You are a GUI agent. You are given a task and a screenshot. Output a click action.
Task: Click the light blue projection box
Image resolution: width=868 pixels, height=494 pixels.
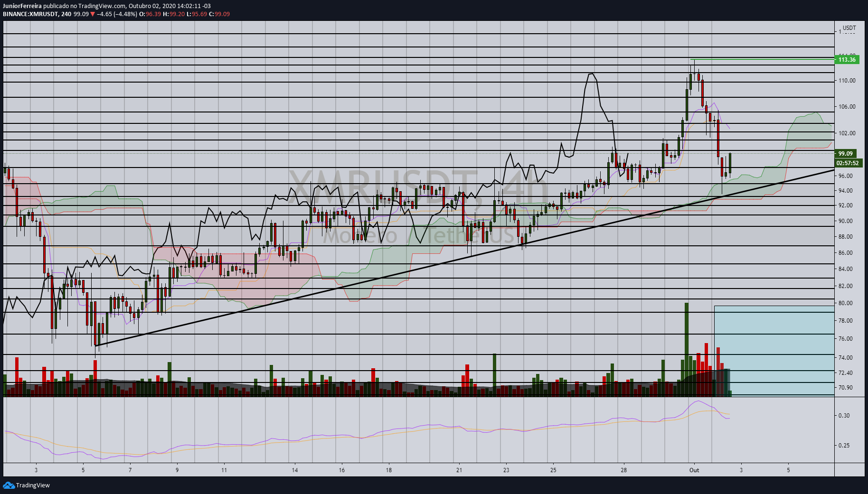coord(774,350)
